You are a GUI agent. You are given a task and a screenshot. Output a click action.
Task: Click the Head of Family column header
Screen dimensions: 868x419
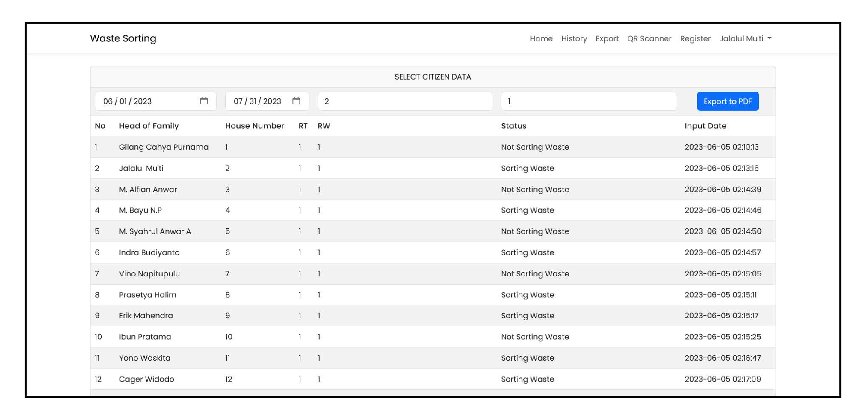[x=149, y=126]
